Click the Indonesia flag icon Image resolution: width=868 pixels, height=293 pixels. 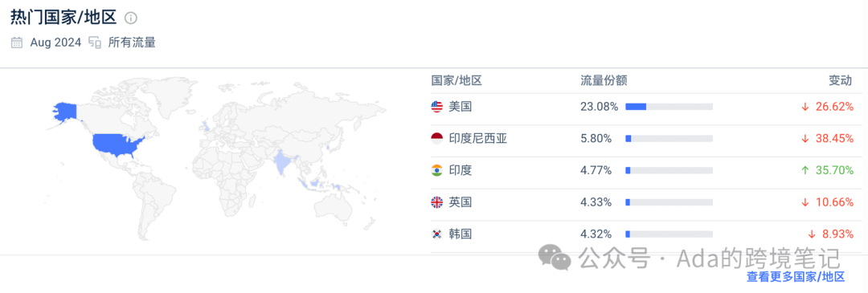pos(436,139)
